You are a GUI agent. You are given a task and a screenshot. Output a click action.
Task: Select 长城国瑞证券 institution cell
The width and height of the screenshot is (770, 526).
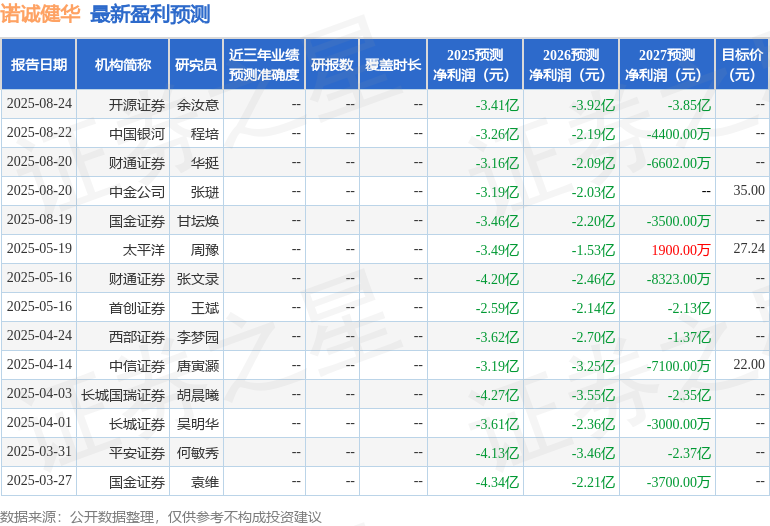(x=123, y=394)
